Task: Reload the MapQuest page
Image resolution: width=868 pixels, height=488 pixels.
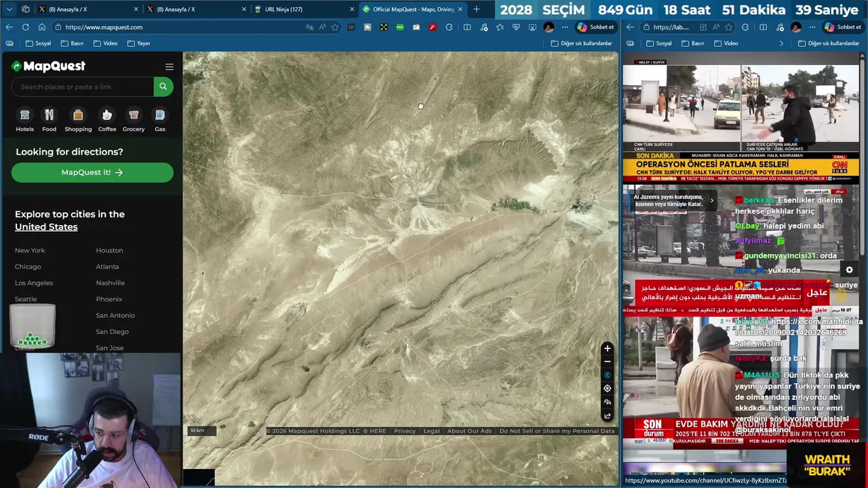Action: click(x=25, y=27)
